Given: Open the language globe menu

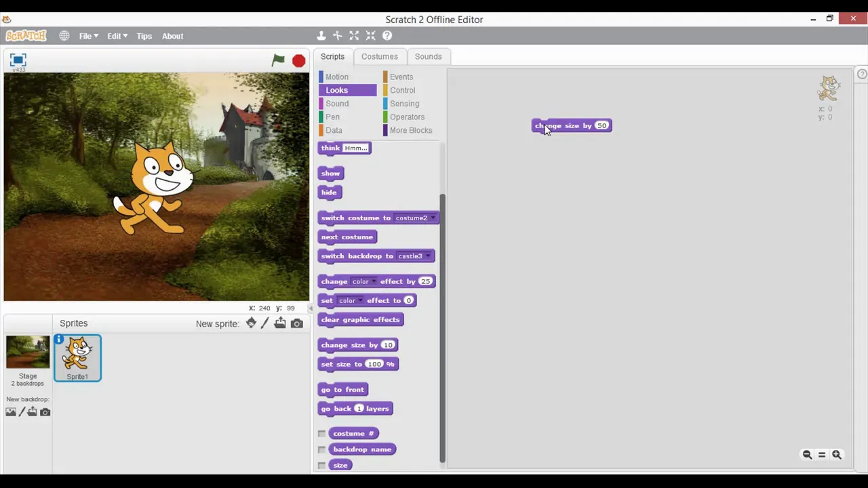Looking at the screenshot, I should coord(64,36).
